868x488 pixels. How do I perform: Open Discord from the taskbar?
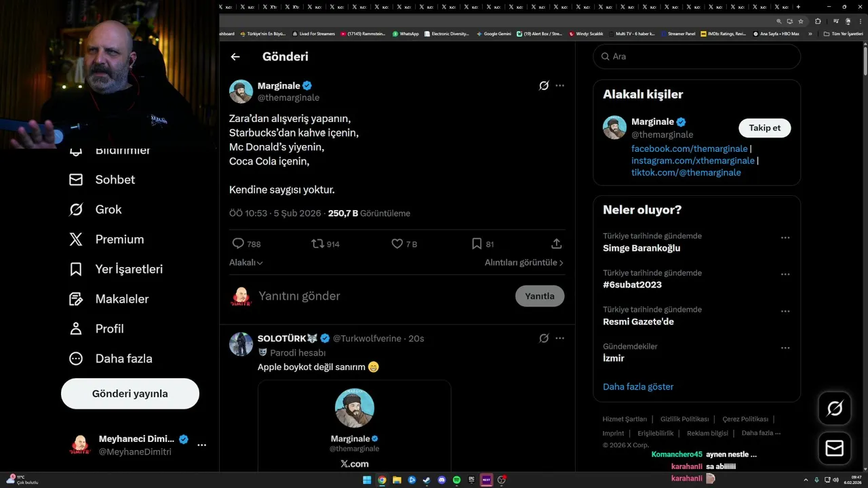tap(441, 480)
